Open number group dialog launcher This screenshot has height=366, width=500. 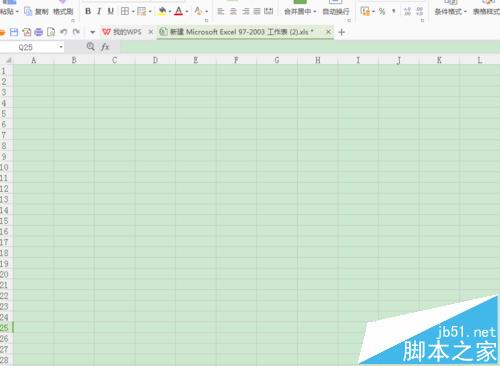[422, 21]
